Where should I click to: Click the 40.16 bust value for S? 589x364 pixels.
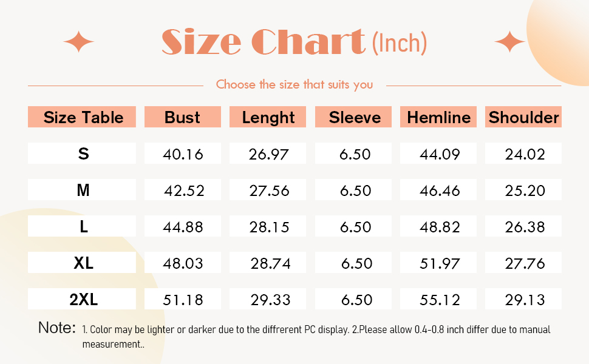click(x=183, y=154)
